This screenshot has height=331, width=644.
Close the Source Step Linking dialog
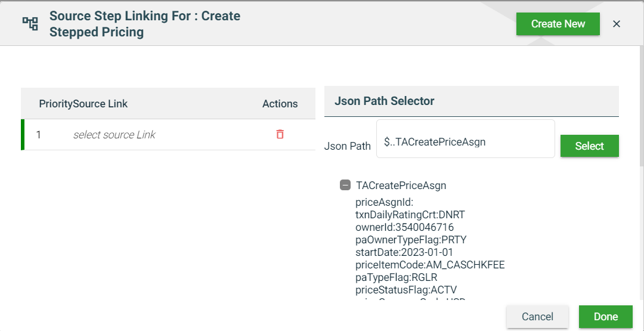pos(617,24)
